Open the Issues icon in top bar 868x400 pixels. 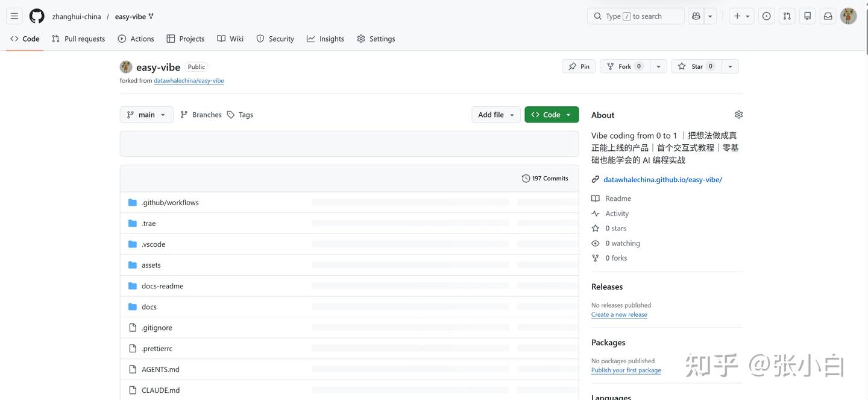766,16
